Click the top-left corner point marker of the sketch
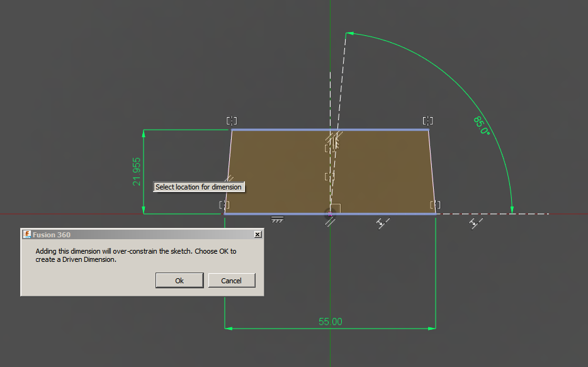Viewport: 588px width, 367px height. (232, 120)
